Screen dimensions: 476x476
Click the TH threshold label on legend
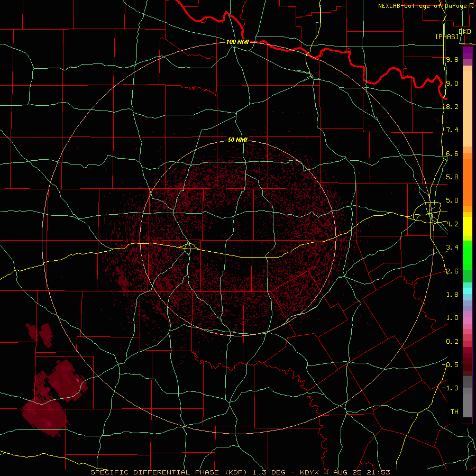pyautogui.click(x=454, y=412)
